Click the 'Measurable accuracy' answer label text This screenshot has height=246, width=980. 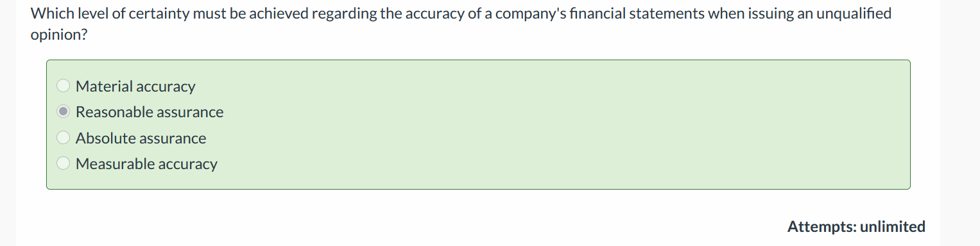(x=146, y=163)
